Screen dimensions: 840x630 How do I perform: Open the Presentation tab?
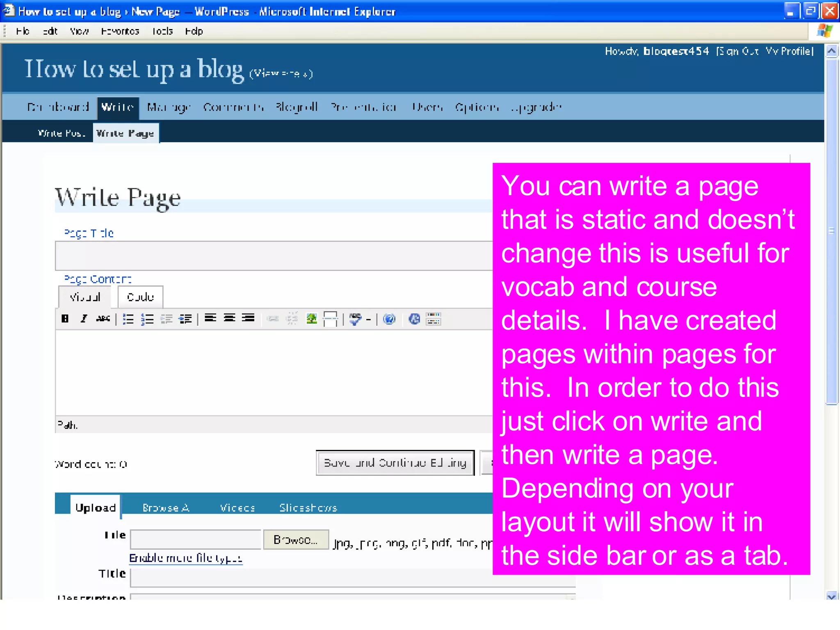click(x=363, y=107)
